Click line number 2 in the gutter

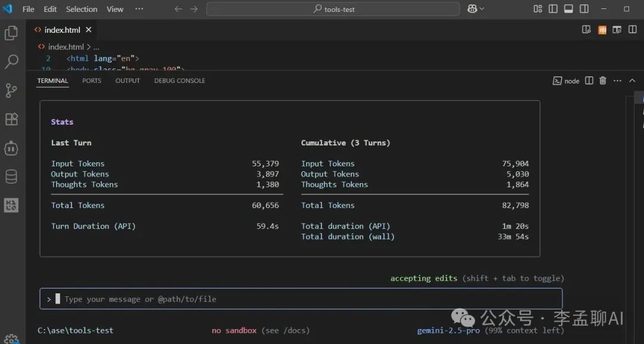coord(48,58)
